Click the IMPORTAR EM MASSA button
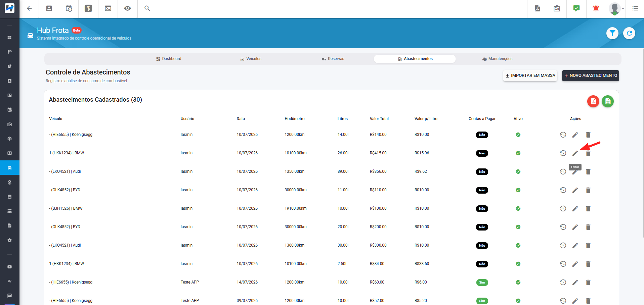 click(x=530, y=75)
